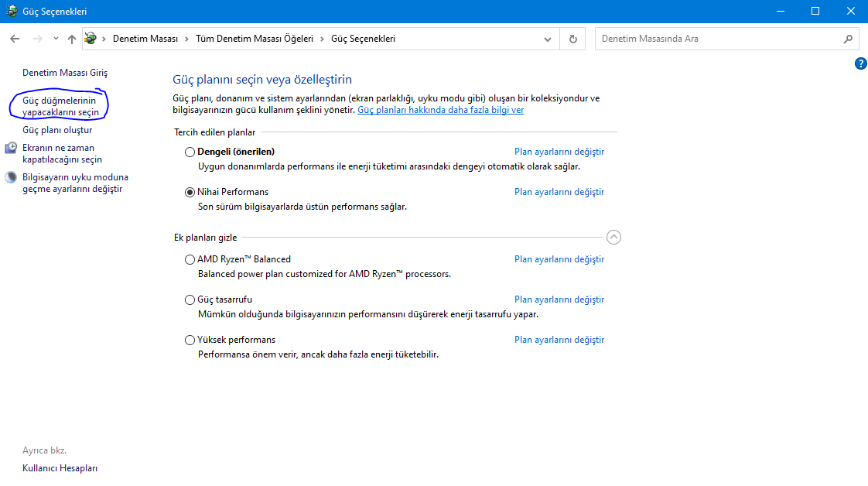Click the search magnifier icon
The width and height of the screenshot is (868, 486).
pos(849,39)
